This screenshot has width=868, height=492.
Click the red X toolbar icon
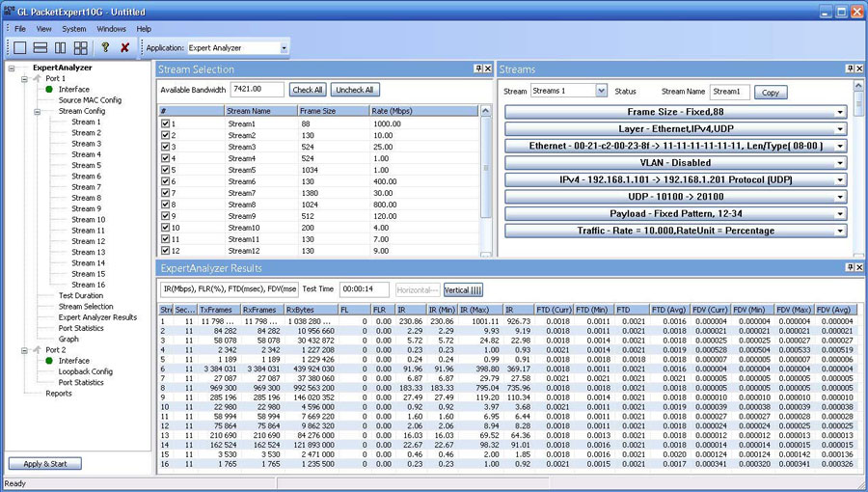pos(125,48)
